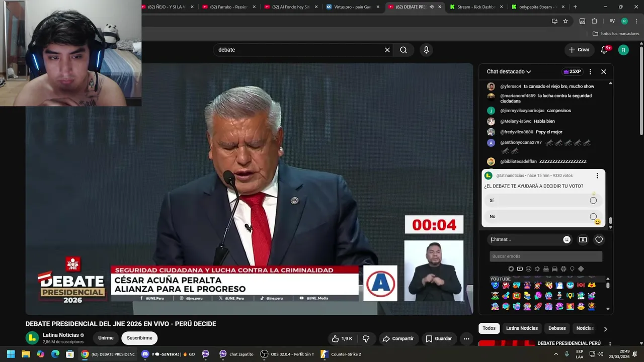Open OBS 32.0.4 from the taskbar
The image size is (644, 362).
[x=287, y=354]
